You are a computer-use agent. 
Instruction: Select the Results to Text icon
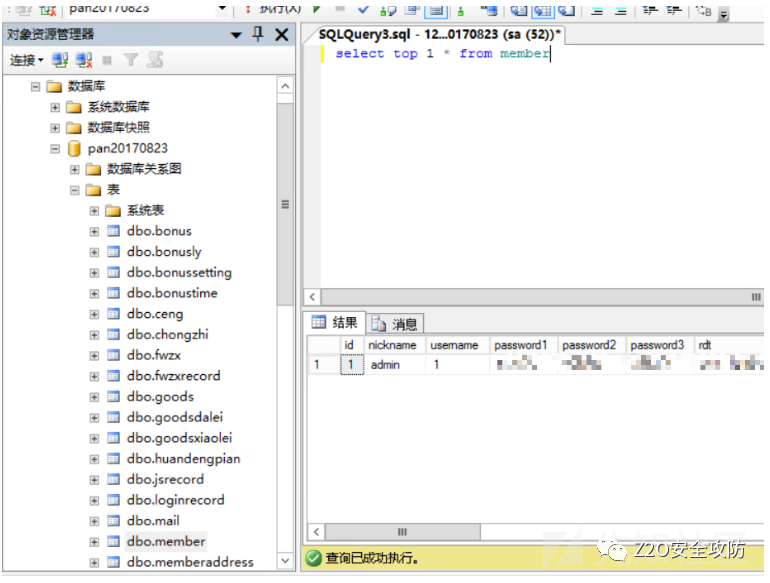(x=519, y=9)
